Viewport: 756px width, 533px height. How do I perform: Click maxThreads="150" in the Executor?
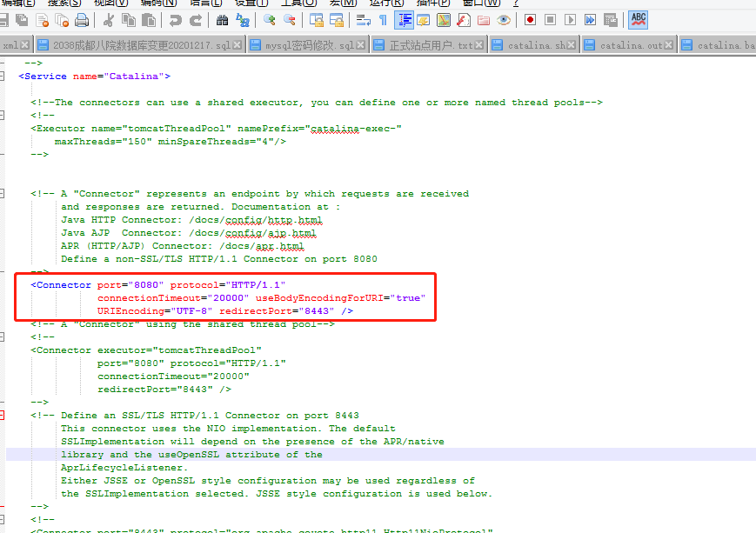pos(104,141)
